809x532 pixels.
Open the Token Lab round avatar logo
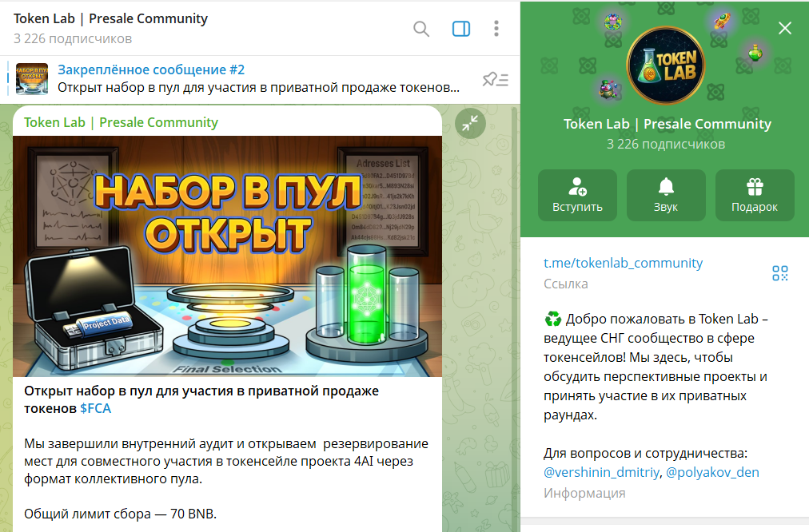click(x=666, y=66)
